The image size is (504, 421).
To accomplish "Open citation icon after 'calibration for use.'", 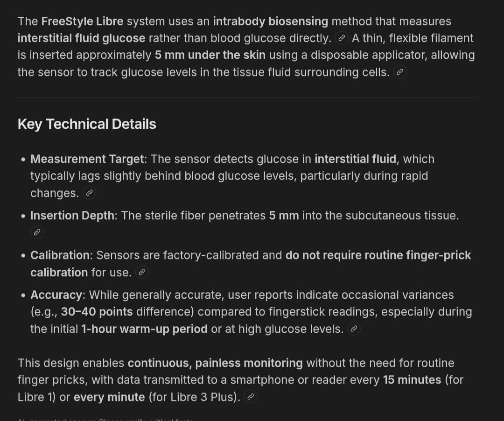I will click(x=142, y=272).
